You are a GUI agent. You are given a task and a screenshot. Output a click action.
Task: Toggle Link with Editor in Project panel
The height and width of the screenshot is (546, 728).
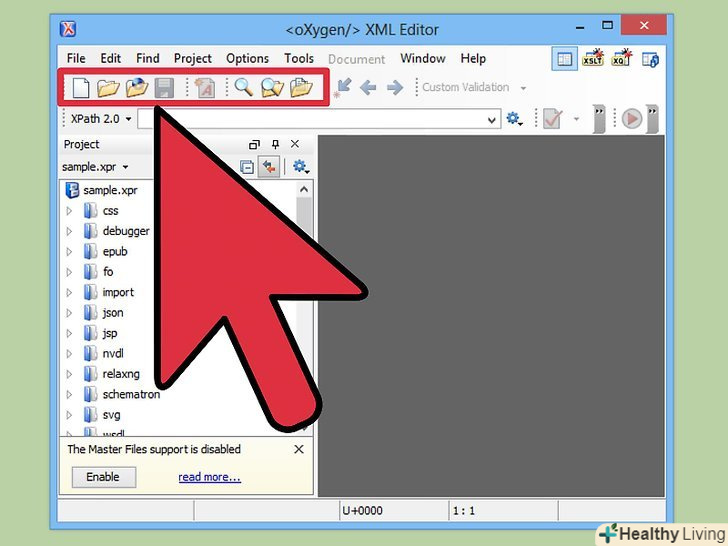pyautogui.click(x=269, y=167)
